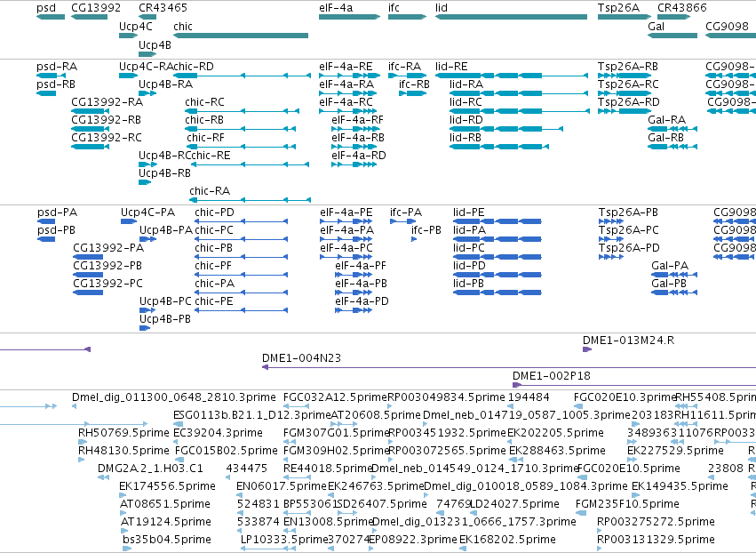Select protein label ifc-PB
Image resolution: width=756 pixels, height=553 pixels.
(x=426, y=230)
